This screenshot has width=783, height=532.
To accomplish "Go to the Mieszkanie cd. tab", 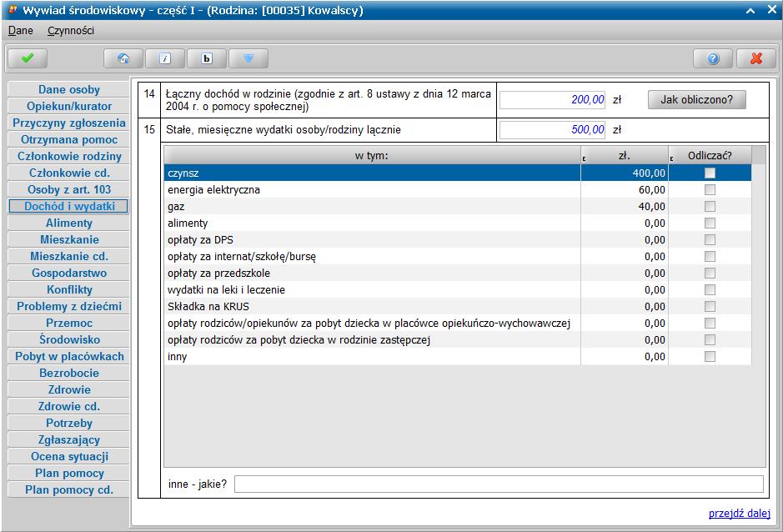I will click(69, 256).
